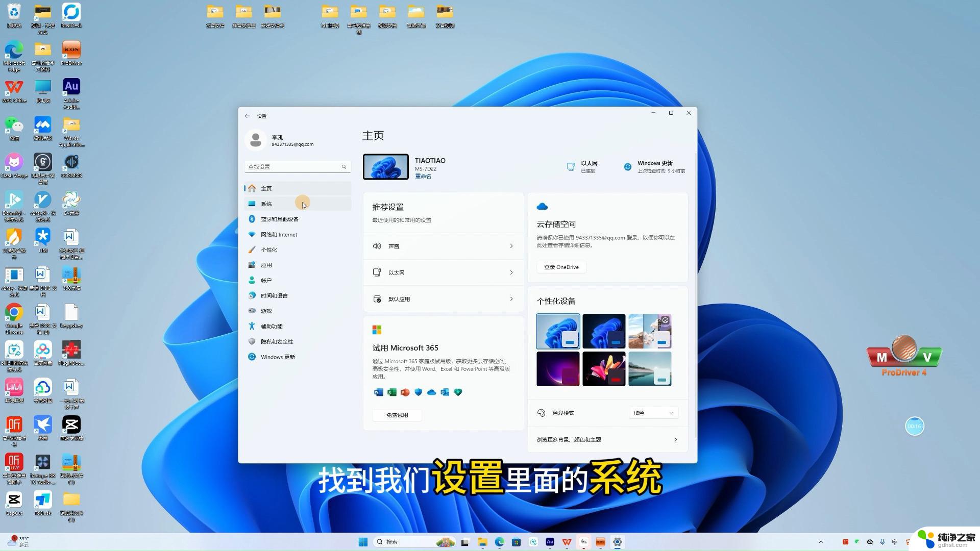The image size is (980, 551).
Task: Open the Windows Start button
Action: coord(363,542)
